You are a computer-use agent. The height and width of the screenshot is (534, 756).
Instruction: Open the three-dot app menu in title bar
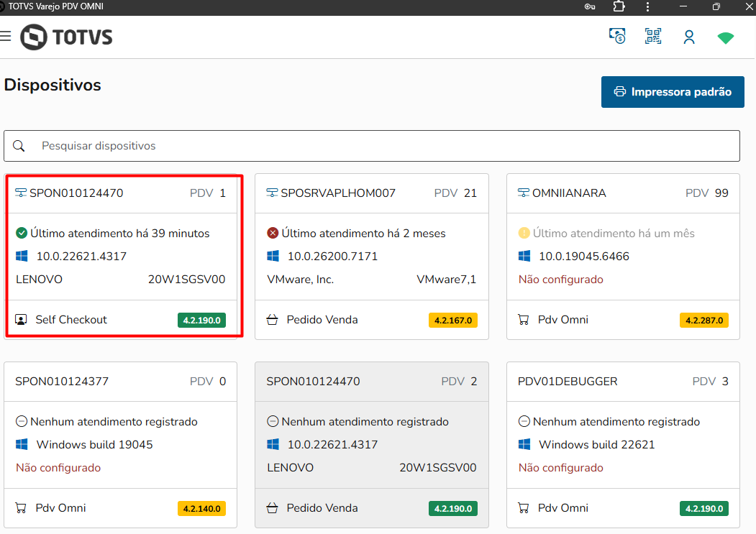(647, 6)
